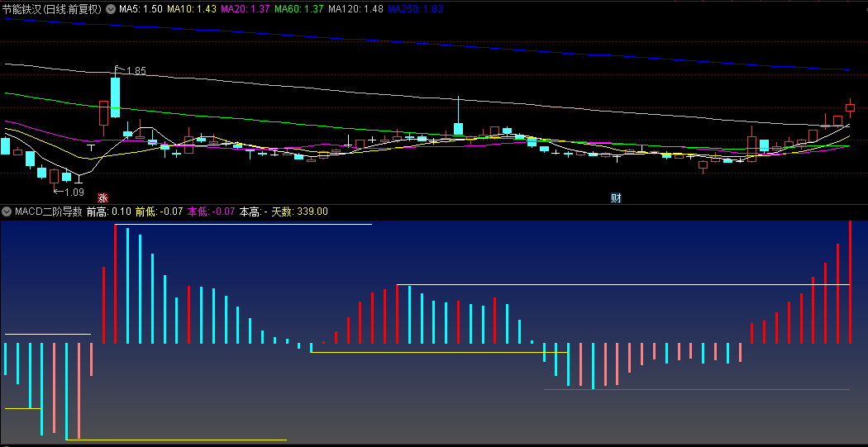Expand the MACD二阶导数 indicator dropdown arrow
The height and width of the screenshot is (447, 868).
[7, 212]
